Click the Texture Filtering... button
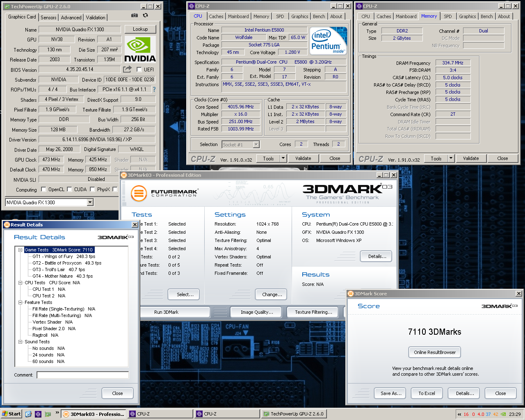Viewport: 525px width, 420px height. coord(313,312)
